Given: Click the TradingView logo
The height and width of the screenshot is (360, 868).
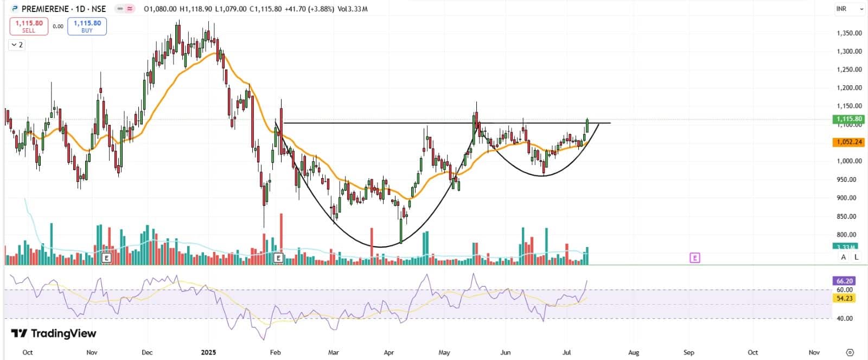Looking at the screenshot, I should 53,333.
